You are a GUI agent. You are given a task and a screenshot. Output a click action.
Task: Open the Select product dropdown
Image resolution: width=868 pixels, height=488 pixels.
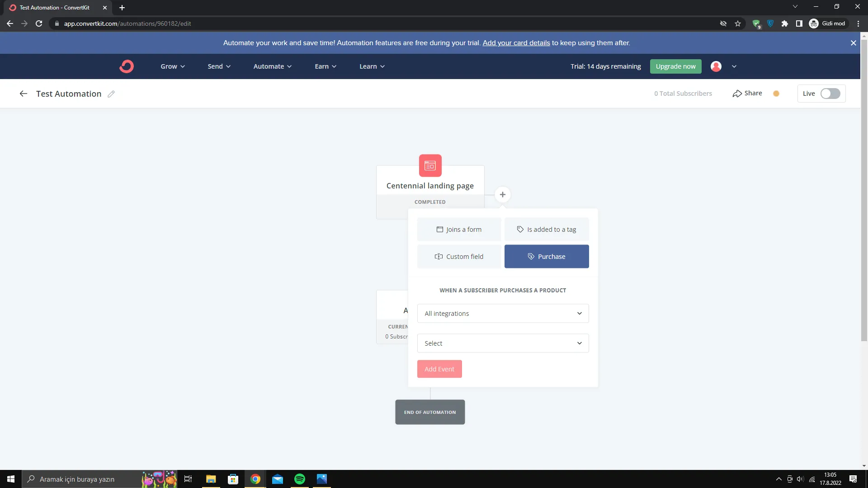503,343
